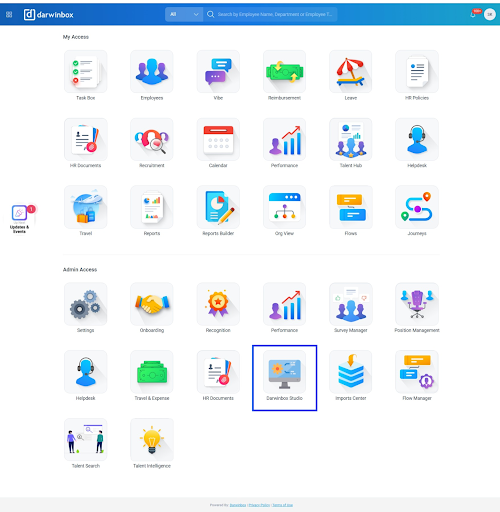Open the Reimbursement module

[x=284, y=71]
